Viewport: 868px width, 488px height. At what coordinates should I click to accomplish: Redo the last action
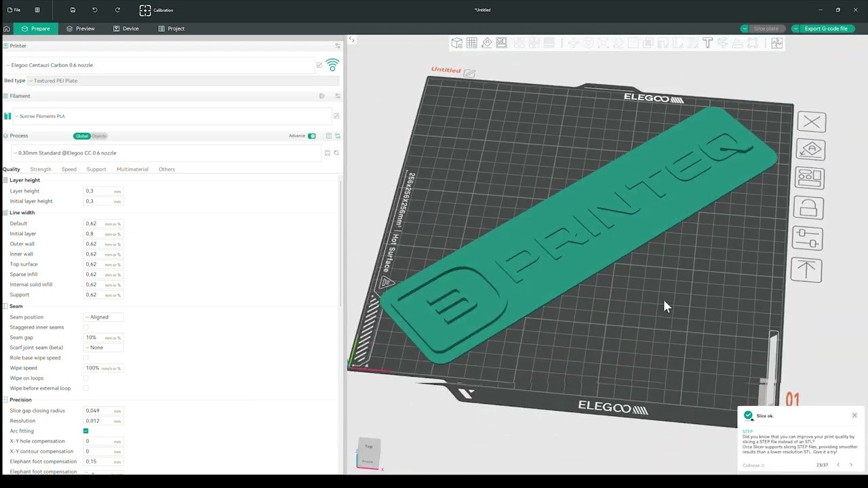click(x=117, y=10)
